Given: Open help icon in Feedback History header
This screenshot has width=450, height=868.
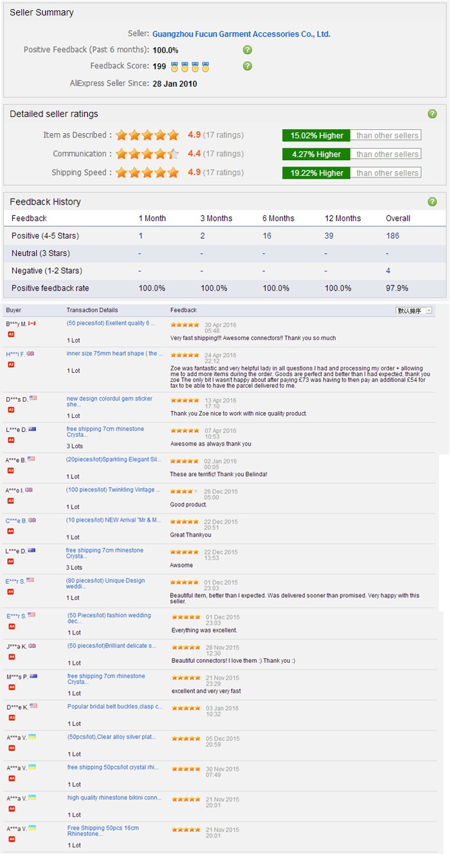Looking at the screenshot, I should pos(433,202).
